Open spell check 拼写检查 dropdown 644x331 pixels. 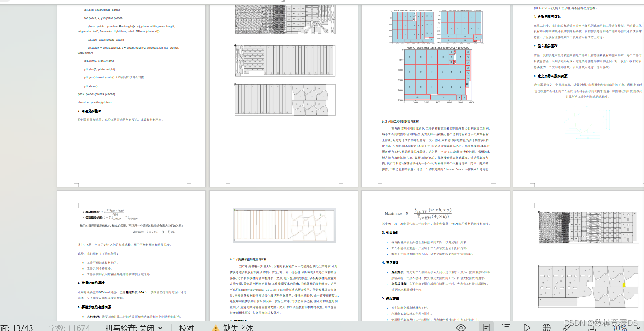click(134, 328)
